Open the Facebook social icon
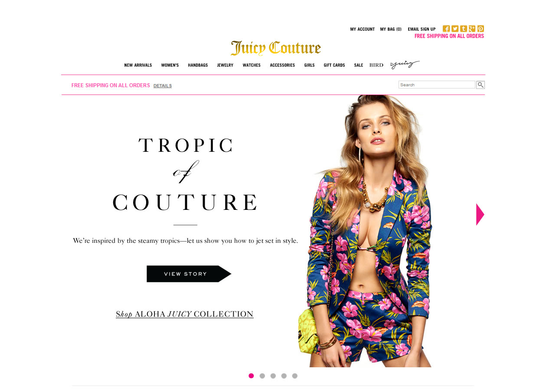546x392 pixels. [x=446, y=29]
